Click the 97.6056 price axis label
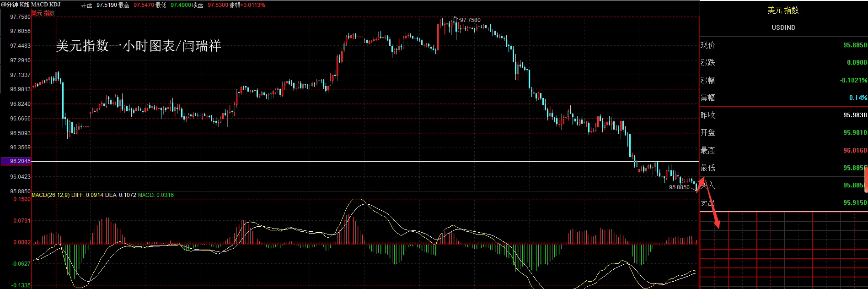Image resolution: width=868 pixels, height=289 pixels. coord(21,31)
